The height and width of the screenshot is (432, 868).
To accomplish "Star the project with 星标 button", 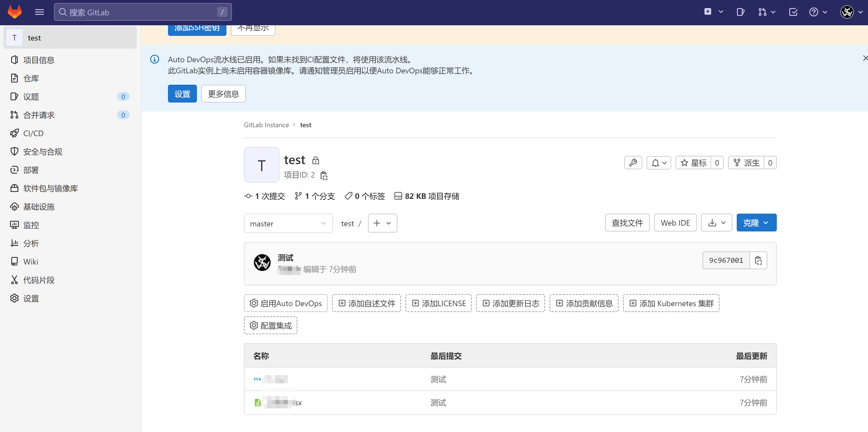I will pos(693,163).
